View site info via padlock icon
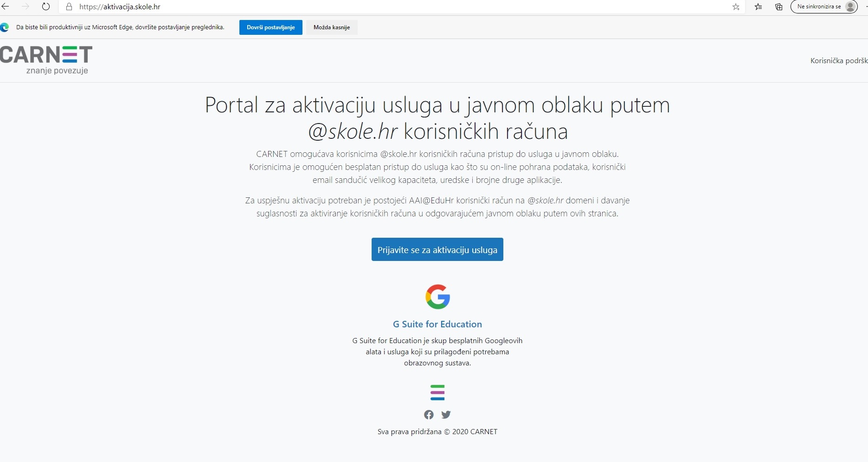 [x=69, y=7]
